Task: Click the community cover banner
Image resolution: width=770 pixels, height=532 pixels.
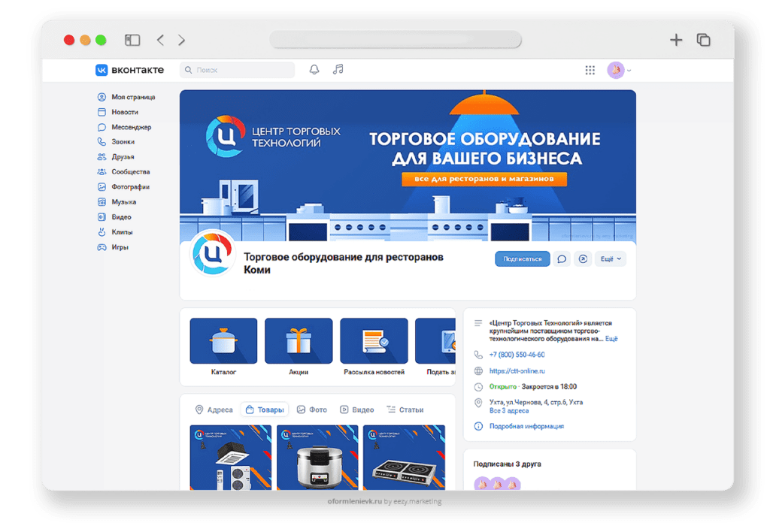Action: (408, 165)
